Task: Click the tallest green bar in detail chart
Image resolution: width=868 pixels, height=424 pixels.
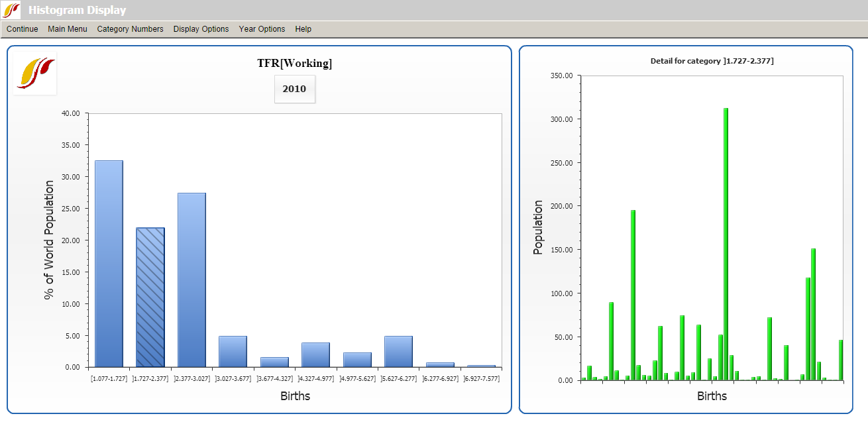Action: click(x=726, y=245)
